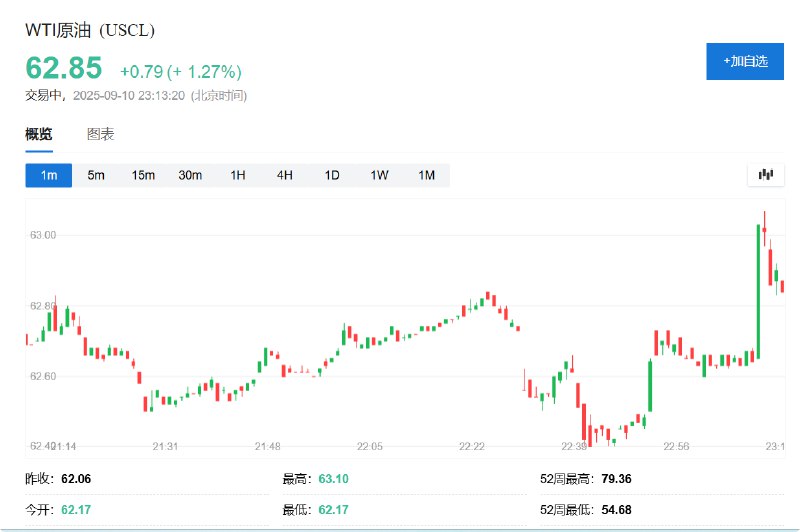Image resolution: width=800 pixels, height=532 pixels.
Task: Click the current price 62.85
Action: tap(64, 68)
